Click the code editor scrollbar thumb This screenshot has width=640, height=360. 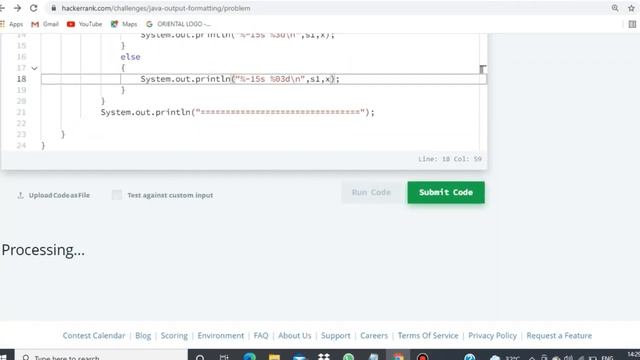(x=483, y=69)
